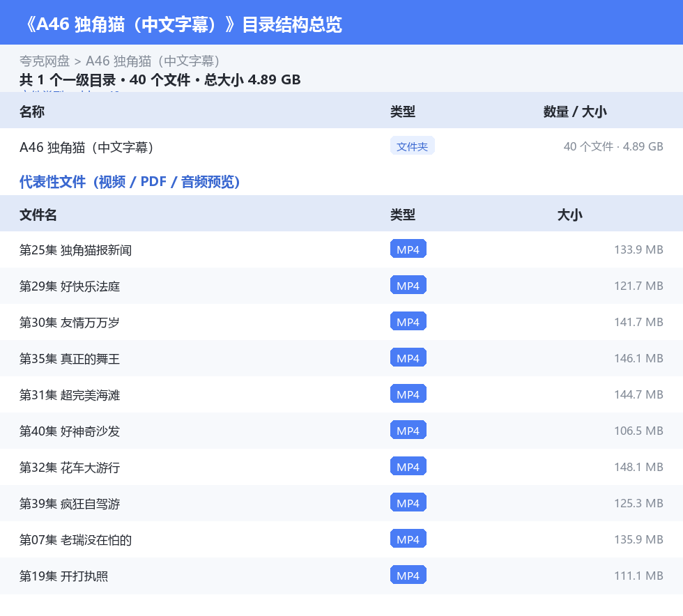Open file 第30集 友情万万岁
Screen dimensions: 683x616
point(70,323)
